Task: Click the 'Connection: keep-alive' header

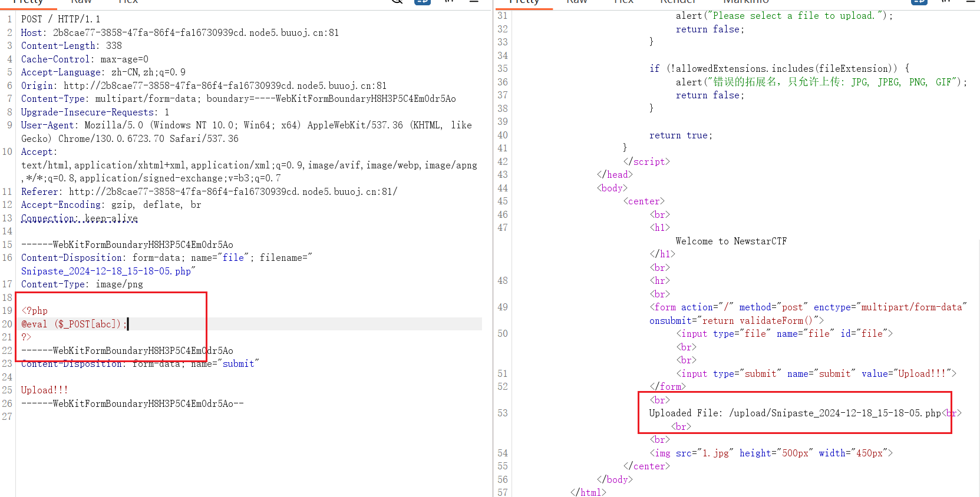Action: coord(80,218)
